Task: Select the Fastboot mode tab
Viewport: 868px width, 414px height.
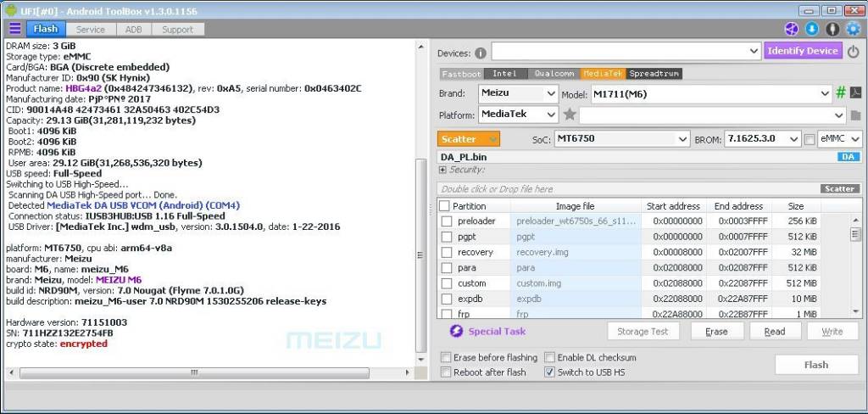Action: [462, 74]
